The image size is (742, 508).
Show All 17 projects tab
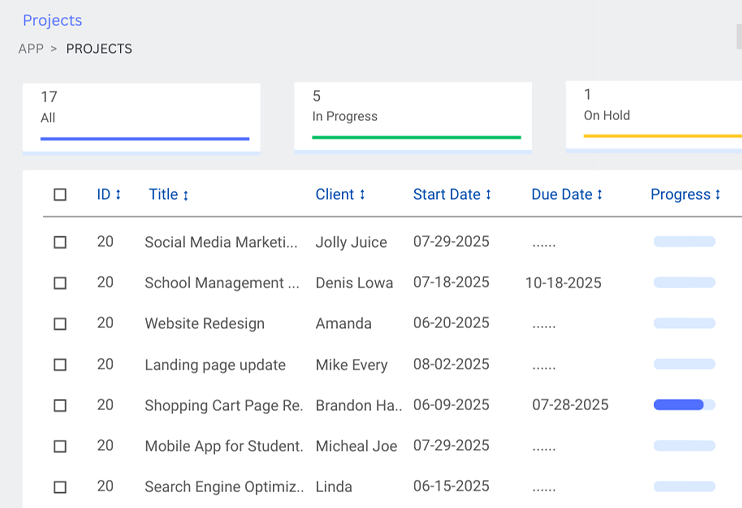141,117
